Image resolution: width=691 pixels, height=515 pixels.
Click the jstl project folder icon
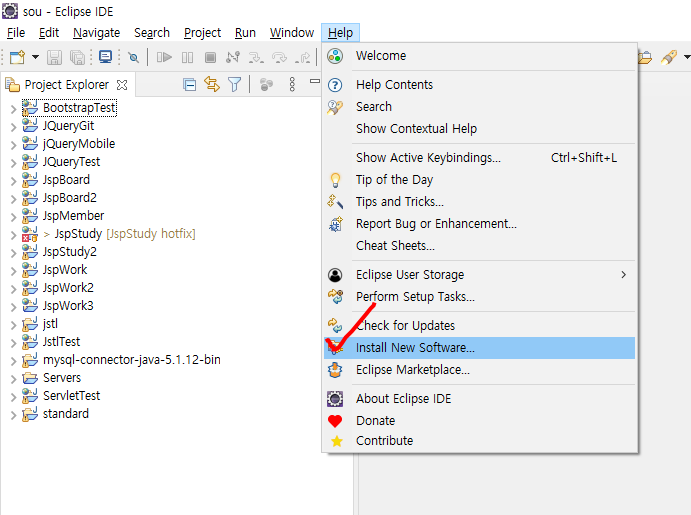(30, 324)
